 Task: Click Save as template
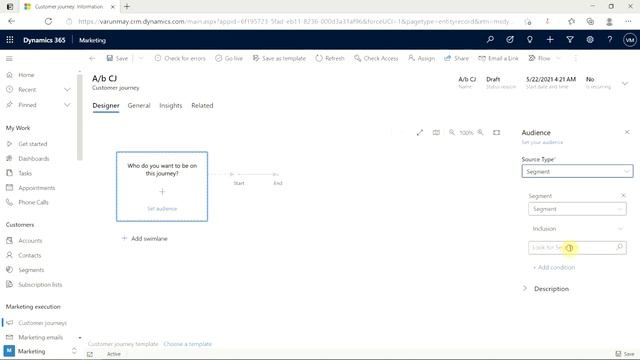279,58
